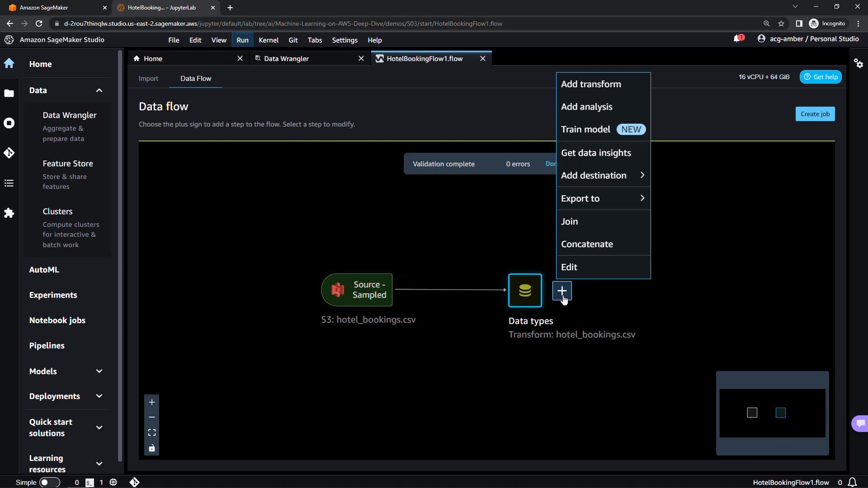Open running terminals and kernels icon
This screenshot has width=868, height=488.
click(x=9, y=123)
